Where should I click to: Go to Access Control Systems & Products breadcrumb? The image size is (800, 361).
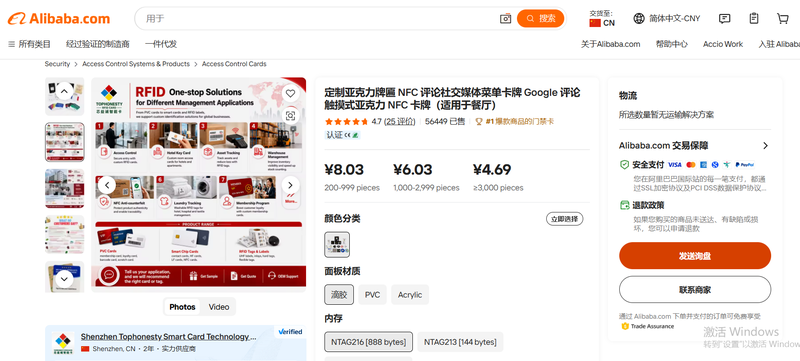[x=136, y=64]
